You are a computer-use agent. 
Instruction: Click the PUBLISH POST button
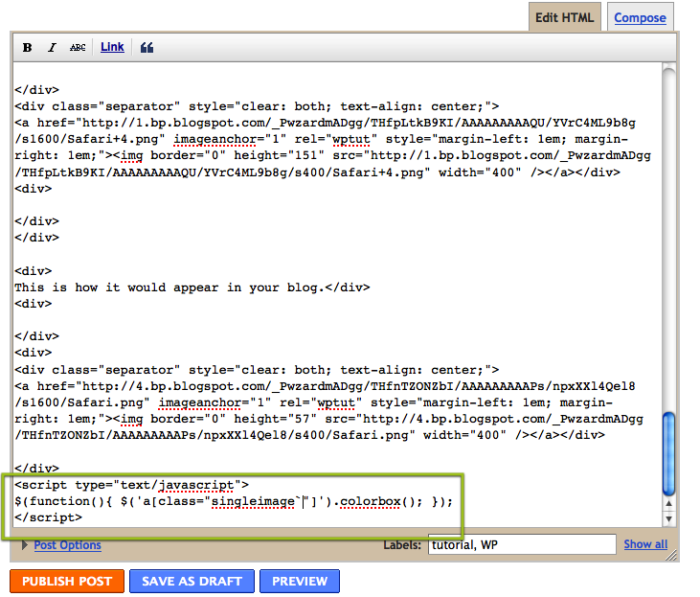pyautogui.click(x=67, y=581)
